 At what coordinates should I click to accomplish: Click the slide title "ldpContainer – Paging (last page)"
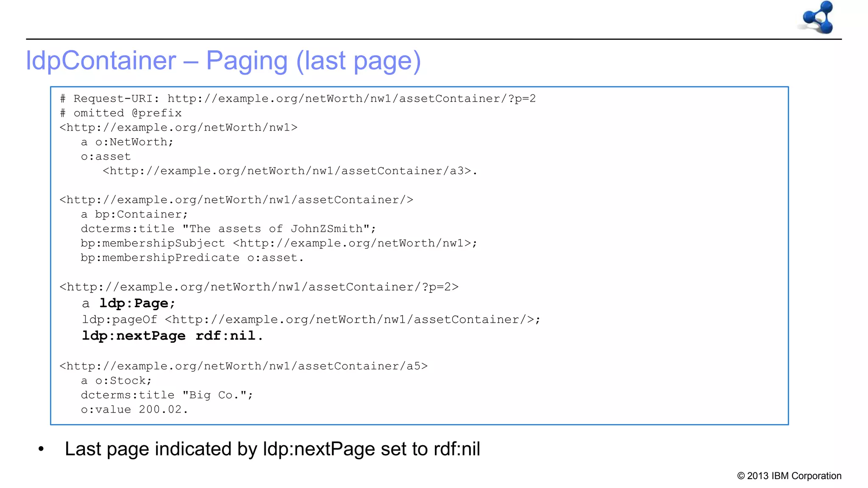(223, 61)
